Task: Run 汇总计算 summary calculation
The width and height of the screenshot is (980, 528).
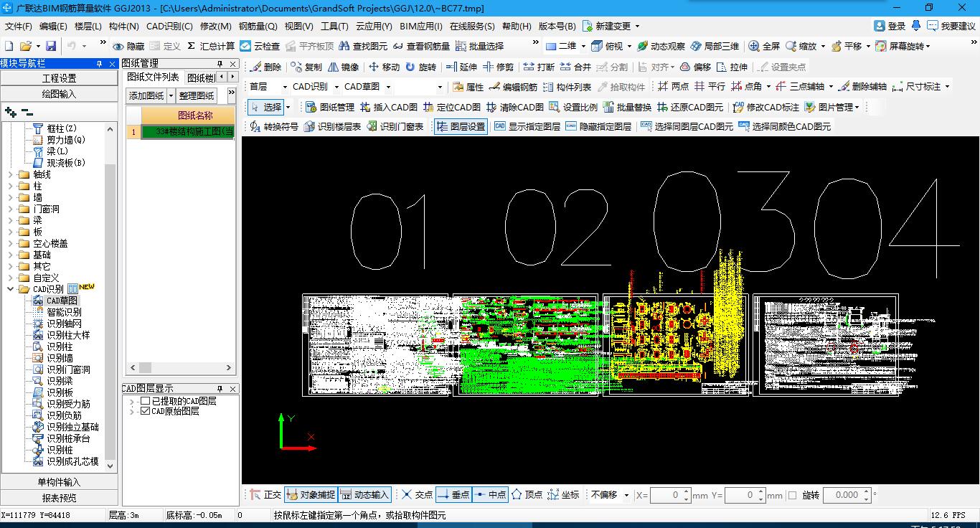Action: click(211, 46)
